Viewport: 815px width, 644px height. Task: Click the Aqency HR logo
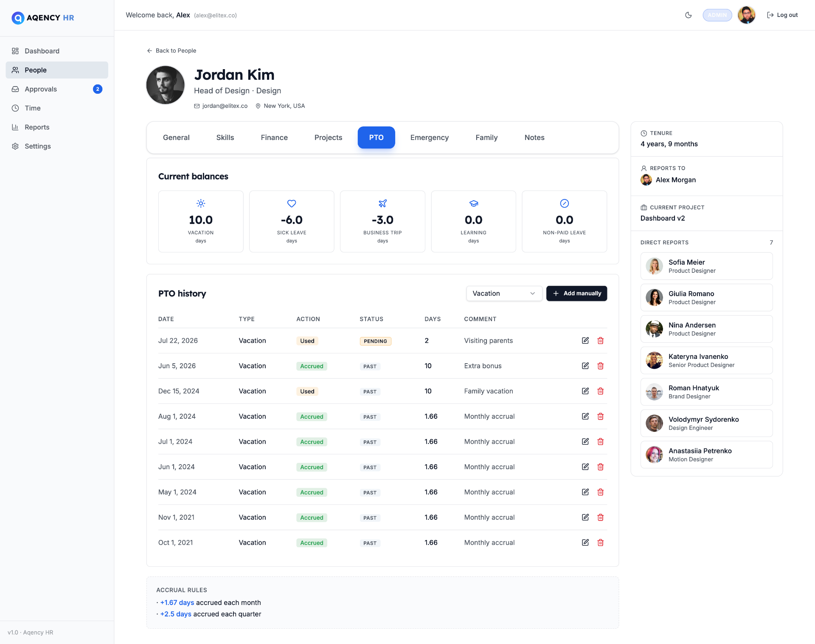point(43,18)
